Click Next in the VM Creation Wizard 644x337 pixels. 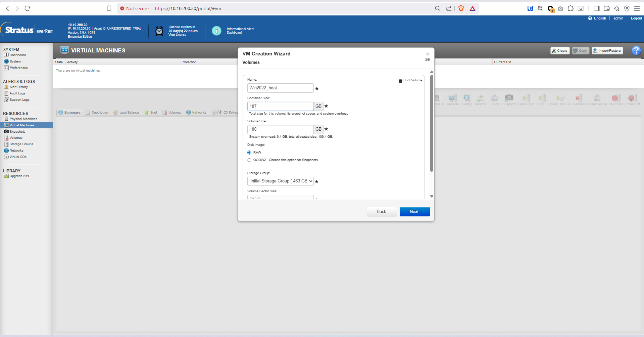pos(414,212)
